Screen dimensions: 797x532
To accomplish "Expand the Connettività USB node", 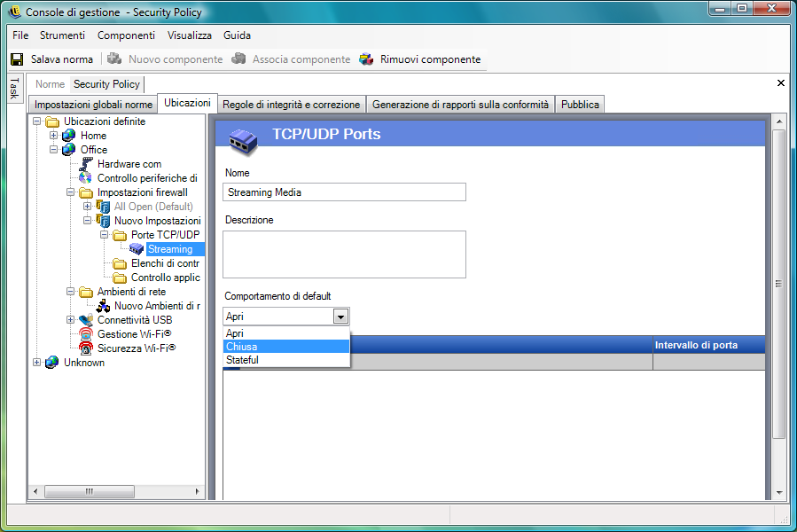I will [71, 320].
